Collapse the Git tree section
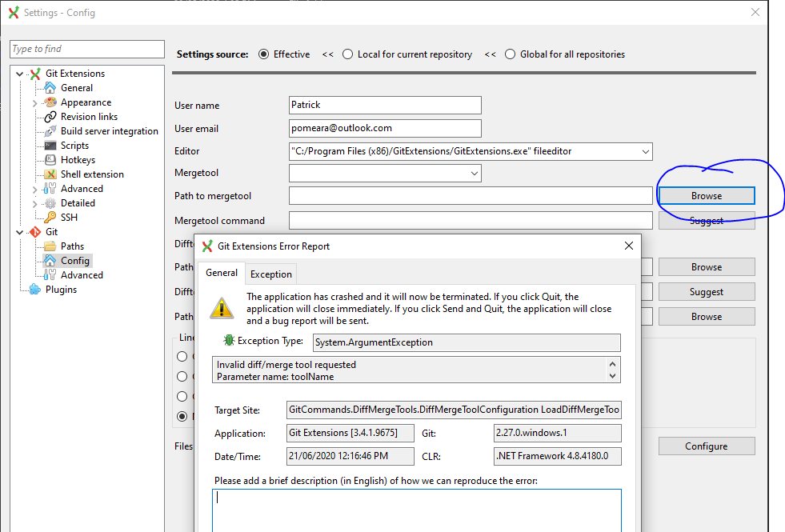 coord(20,231)
